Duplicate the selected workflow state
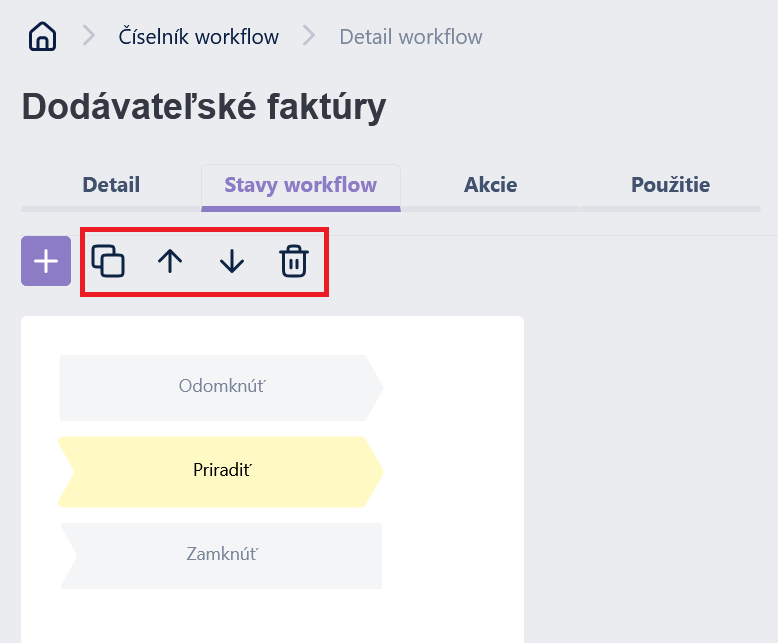This screenshot has width=778, height=643. 108,261
